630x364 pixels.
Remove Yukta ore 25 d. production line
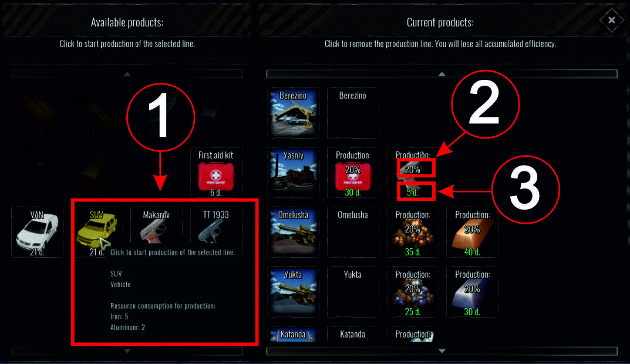click(x=413, y=292)
